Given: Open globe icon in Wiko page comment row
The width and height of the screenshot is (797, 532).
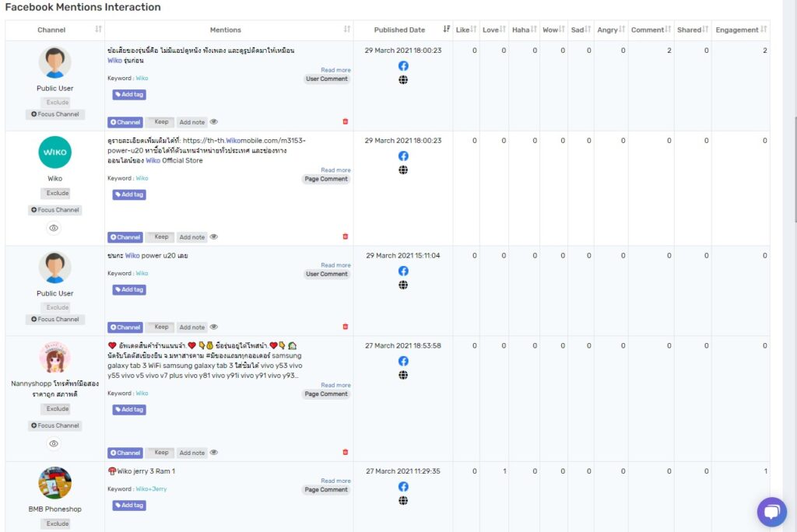Looking at the screenshot, I should [403, 170].
